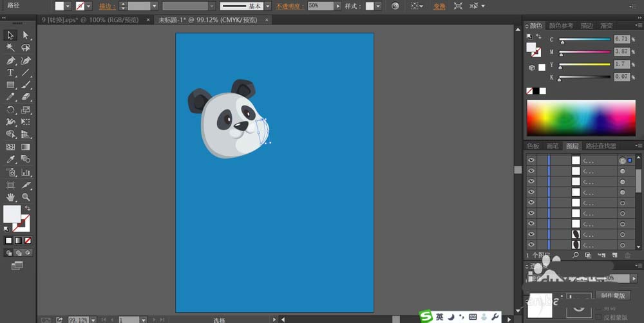Image resolution: width=644 pixels, height=323 pixels.
Task: Toggle eye icon of the last visible layer row
Action: [x=531, y=245]
